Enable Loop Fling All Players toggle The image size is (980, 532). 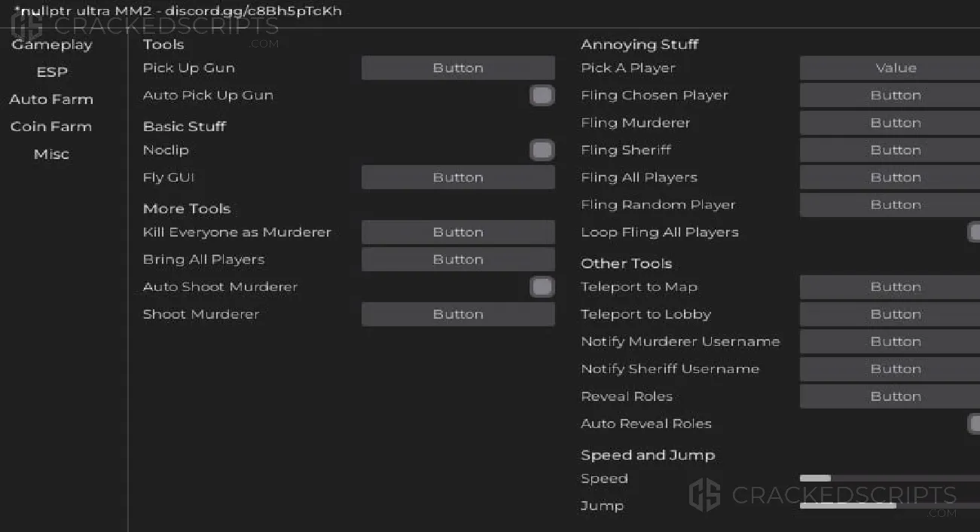click(974, 232)
